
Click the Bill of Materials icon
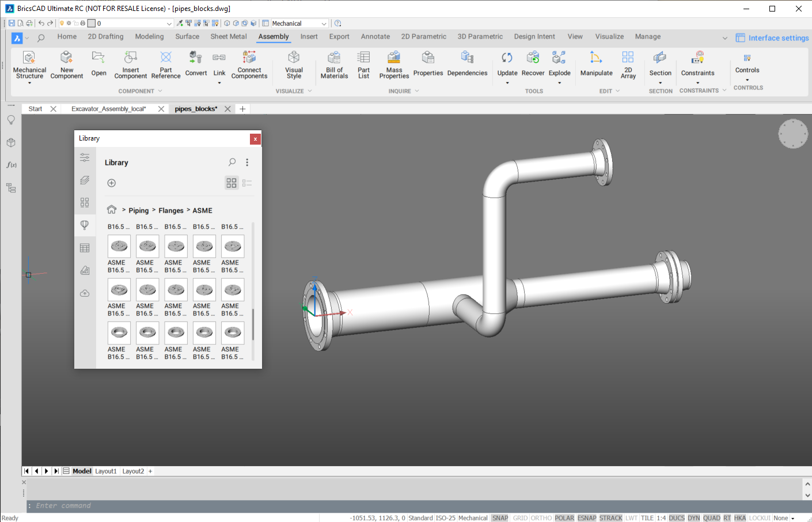pos(334,58)
